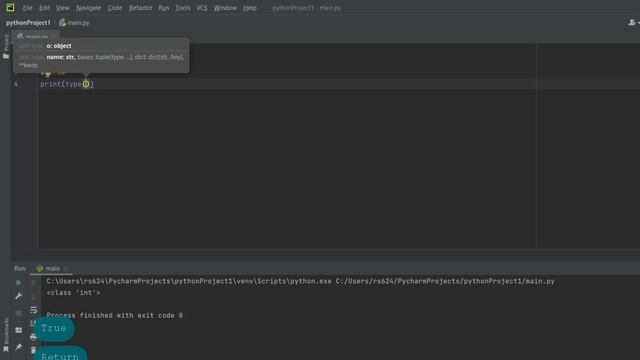The width and height of the screenshot is (640, 360).
Task: Close the main run tab
Action: [65, 269]
